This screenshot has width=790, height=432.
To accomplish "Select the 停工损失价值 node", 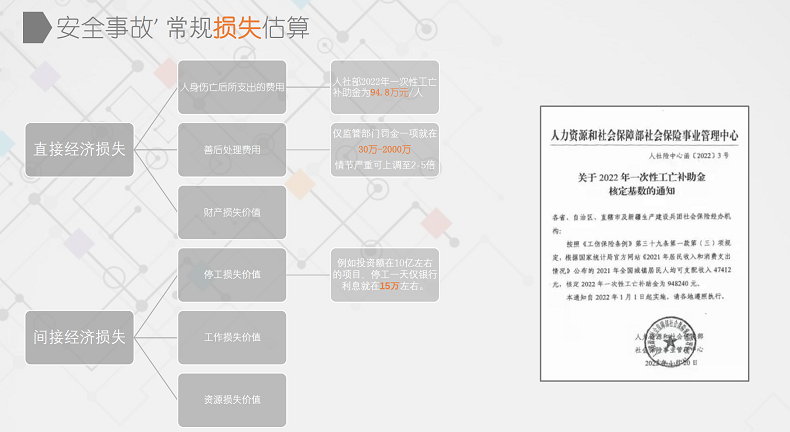I will click(x=232, y=274).
